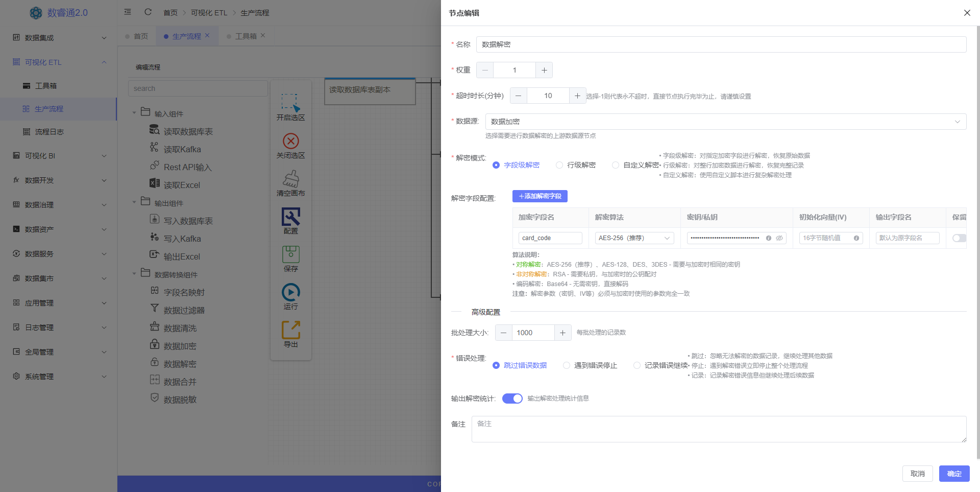This screenshot has width=980, height=492.
Task: Decrease the 超时时长 value with minus
Action: click(518, 96)
